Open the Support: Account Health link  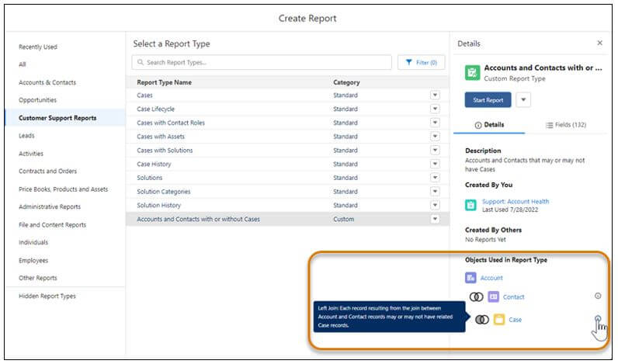click(x=516, y=201)
